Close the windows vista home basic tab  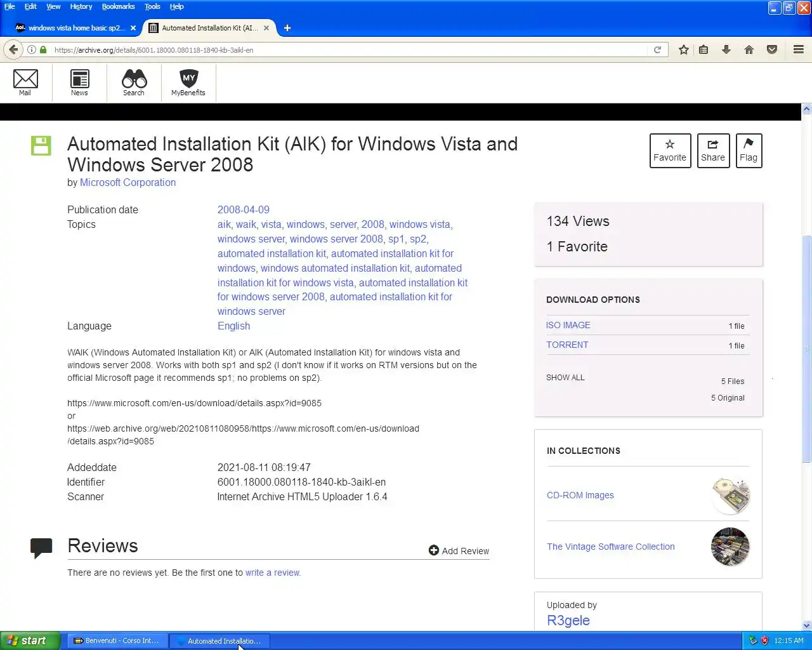click(133, 28)
